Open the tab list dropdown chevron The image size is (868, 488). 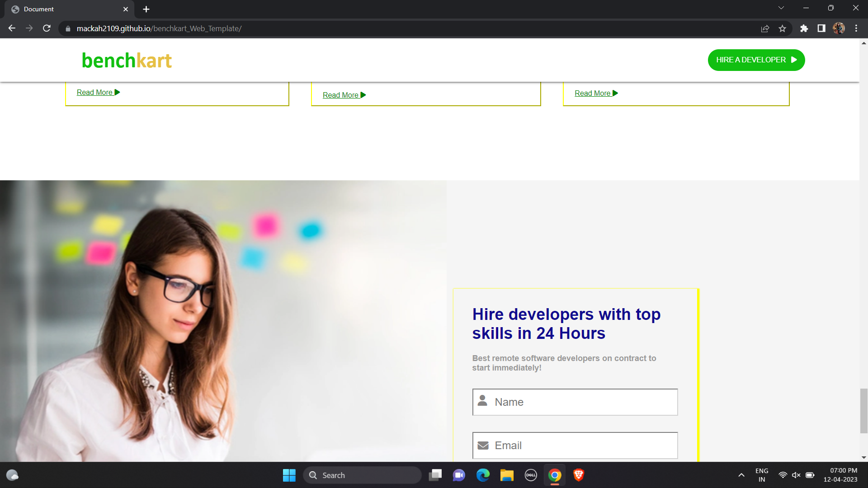(782, 8)
